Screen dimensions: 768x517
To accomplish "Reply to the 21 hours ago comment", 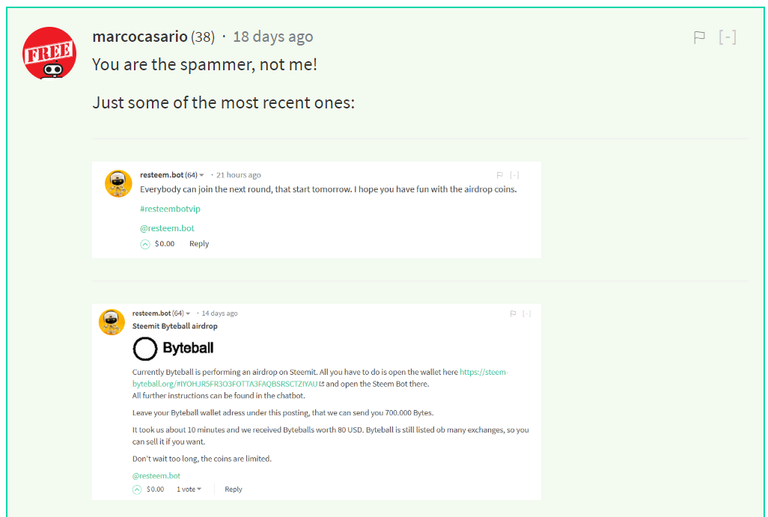I will click(x=199, y=244).
